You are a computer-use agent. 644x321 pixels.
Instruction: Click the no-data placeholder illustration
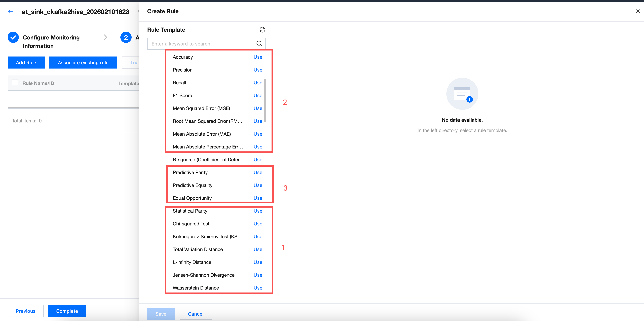click(462, 94)
